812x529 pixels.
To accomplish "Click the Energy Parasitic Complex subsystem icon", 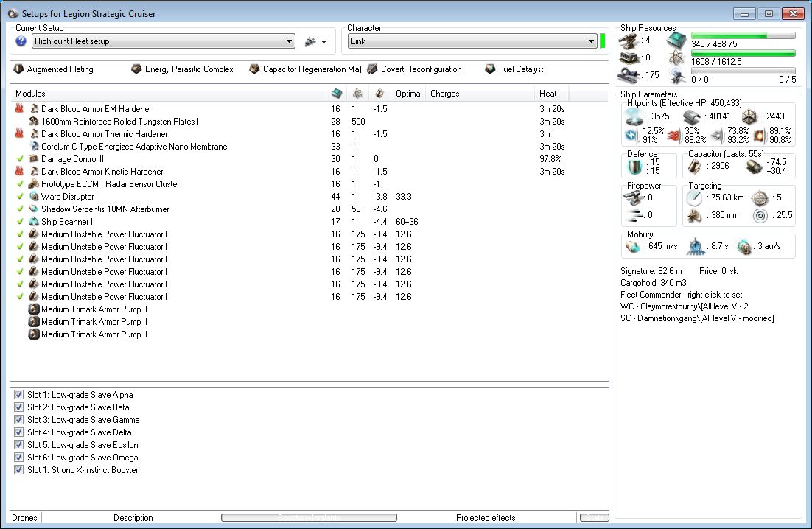I will (136, 69).
